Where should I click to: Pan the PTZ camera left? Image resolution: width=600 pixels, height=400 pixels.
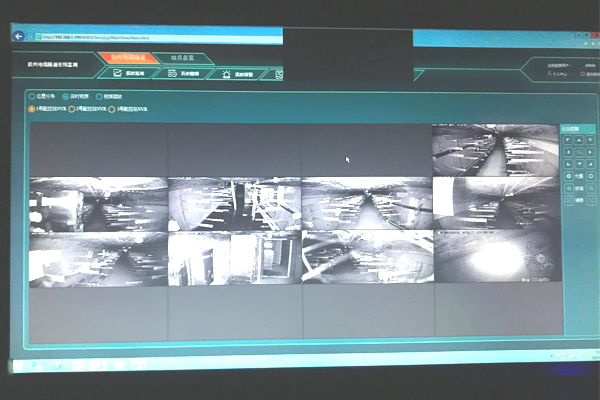[x=567, y=153]
